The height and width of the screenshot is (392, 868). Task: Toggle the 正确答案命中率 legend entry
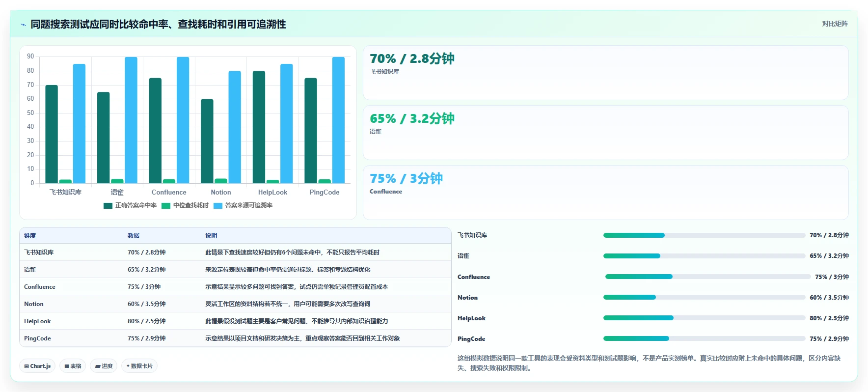[x=130, y=205]
